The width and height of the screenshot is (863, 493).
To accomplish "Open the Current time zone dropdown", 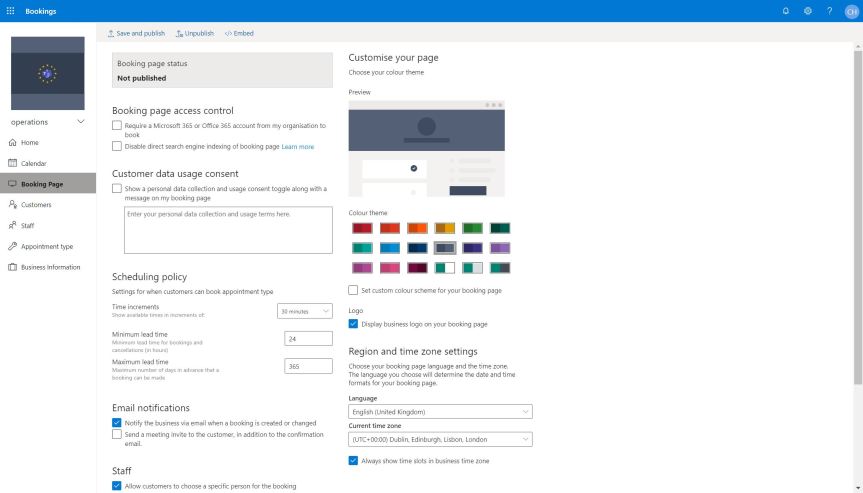I will click(440, 439).
